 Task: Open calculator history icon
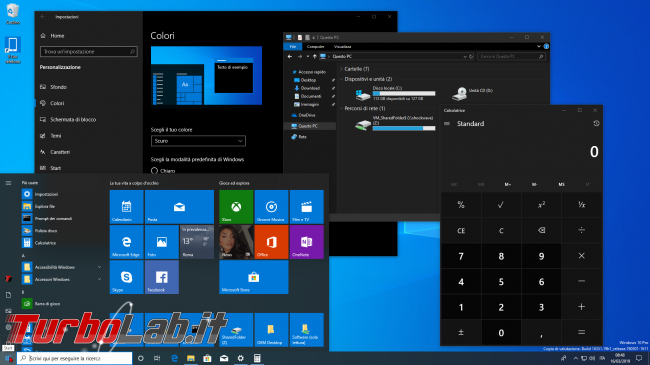click(596, 123)
